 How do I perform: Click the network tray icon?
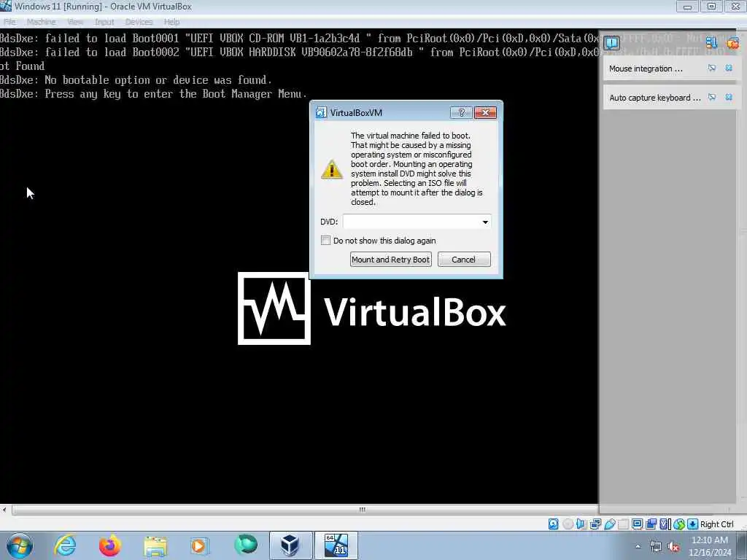(x=656, y=547)
